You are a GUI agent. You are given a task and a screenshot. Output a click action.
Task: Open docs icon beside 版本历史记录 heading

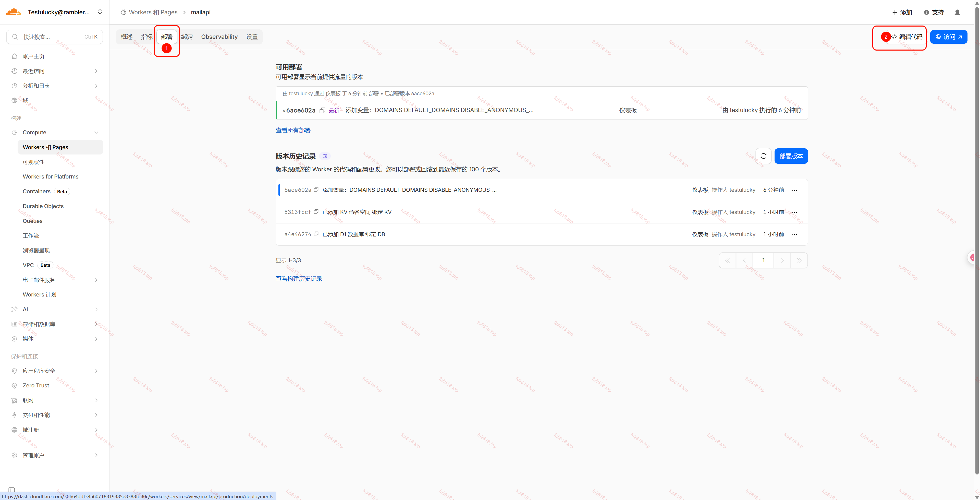point(325,156)
